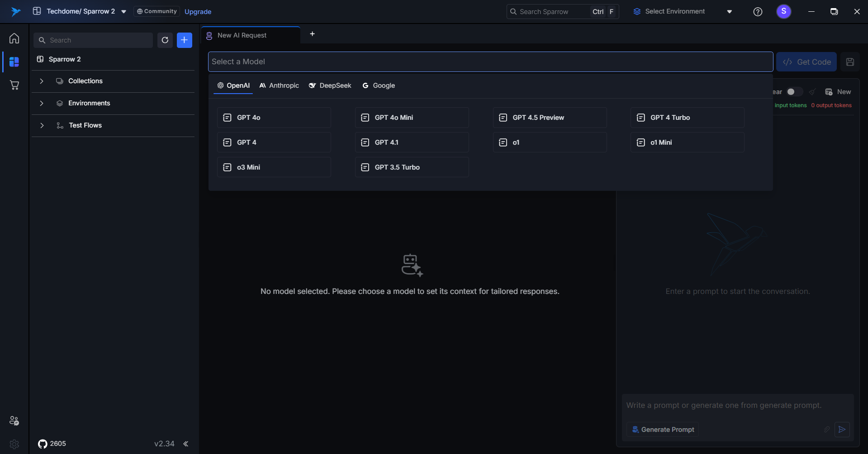Click the blue plus add button
This screenshot has height=454, width=868.
click(x=184, y=40)
